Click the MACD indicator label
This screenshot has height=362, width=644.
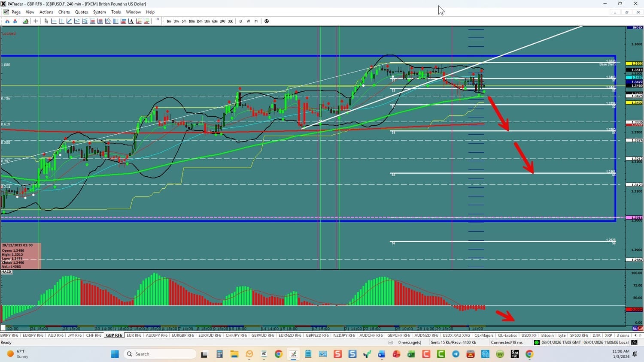point(6,271)
